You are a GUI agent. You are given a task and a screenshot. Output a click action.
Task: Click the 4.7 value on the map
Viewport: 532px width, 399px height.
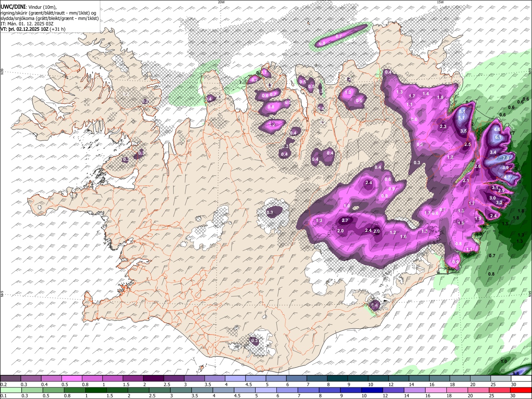pyautogui.click(x=507, y=177)
